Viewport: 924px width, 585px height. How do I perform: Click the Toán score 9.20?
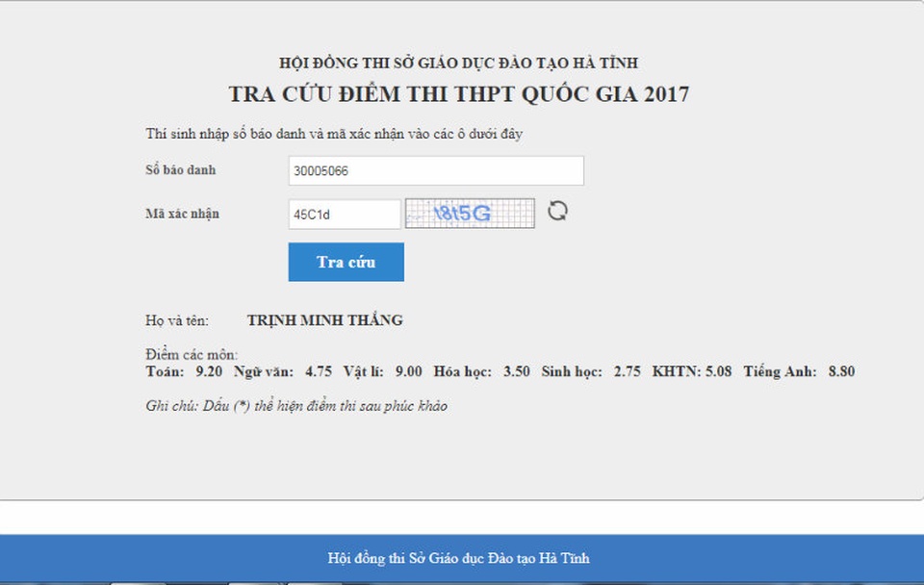209,371
